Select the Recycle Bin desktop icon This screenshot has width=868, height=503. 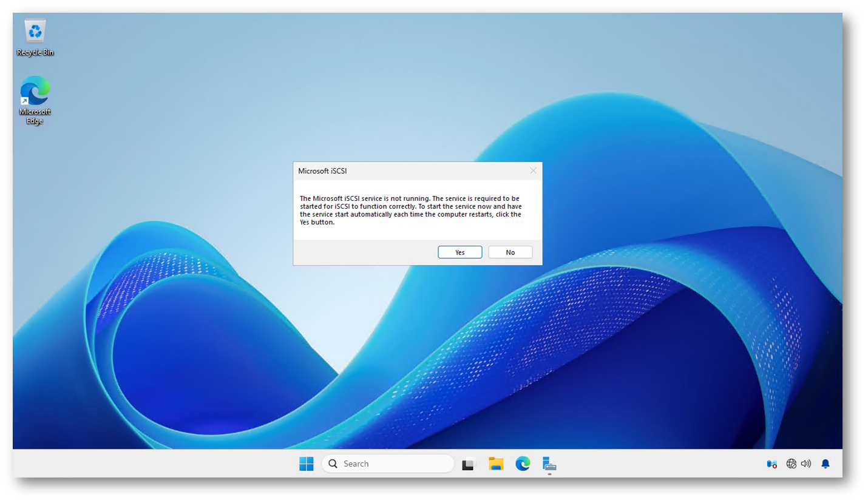[35, 32]
